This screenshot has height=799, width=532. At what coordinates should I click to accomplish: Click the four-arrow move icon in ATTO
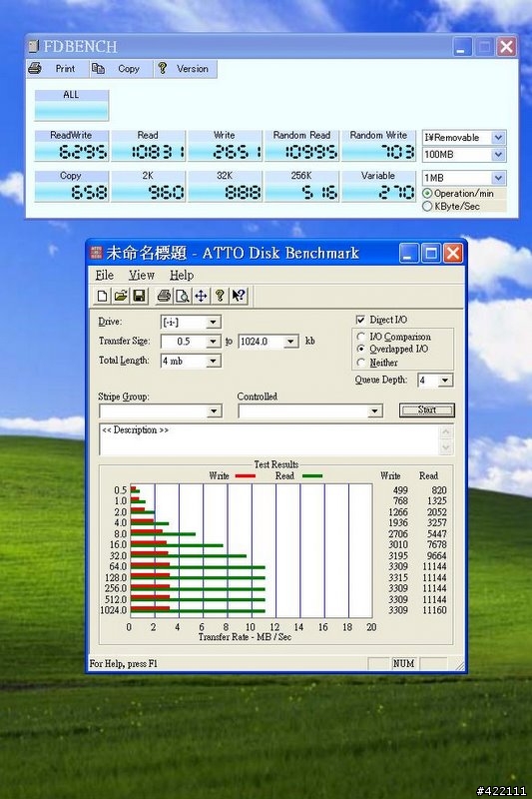[x=201, y=296]
